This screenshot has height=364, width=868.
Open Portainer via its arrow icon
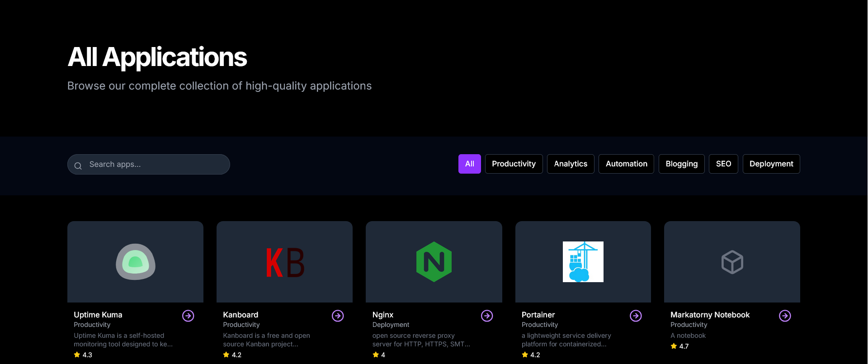636,316
